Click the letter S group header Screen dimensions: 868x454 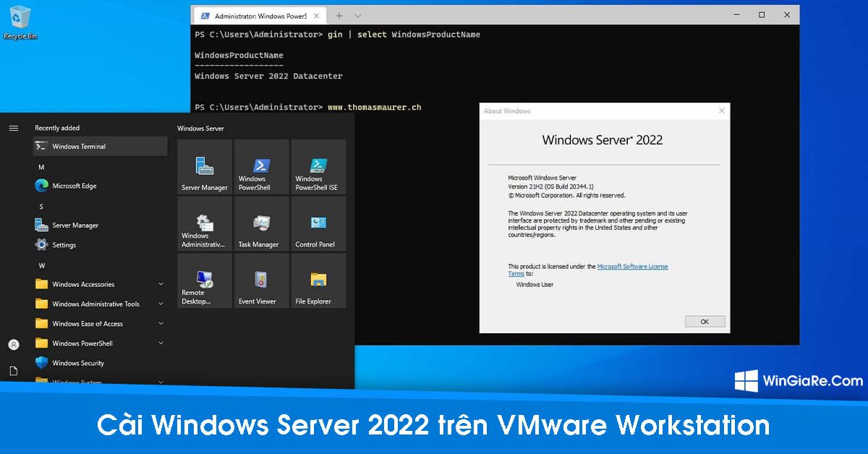coord(41,206)
